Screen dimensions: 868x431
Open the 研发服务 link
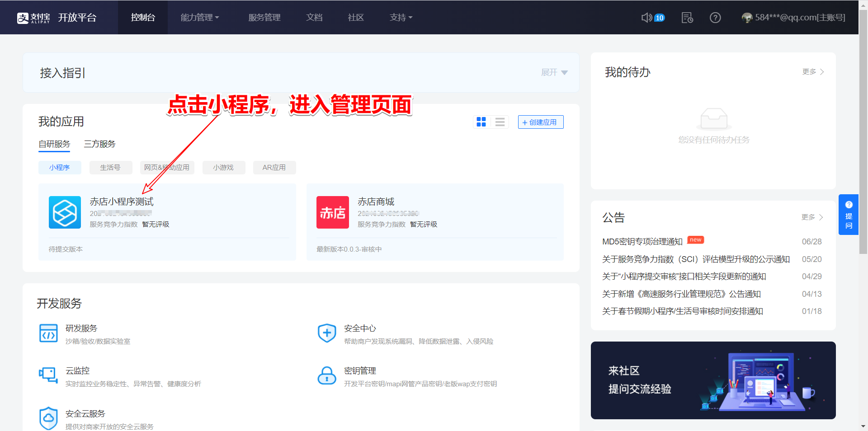click(81, 328)
